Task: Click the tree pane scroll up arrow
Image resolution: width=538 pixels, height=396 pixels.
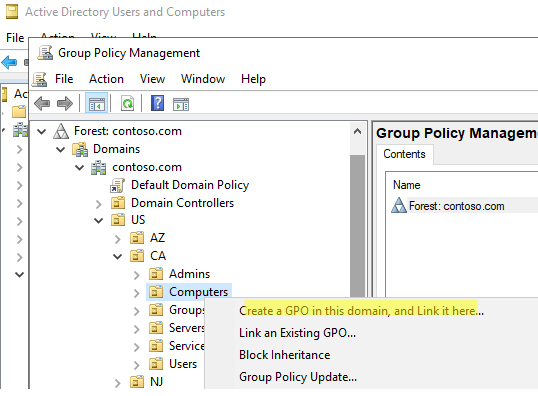Action: pyautogui.click(x=358, y=131)
